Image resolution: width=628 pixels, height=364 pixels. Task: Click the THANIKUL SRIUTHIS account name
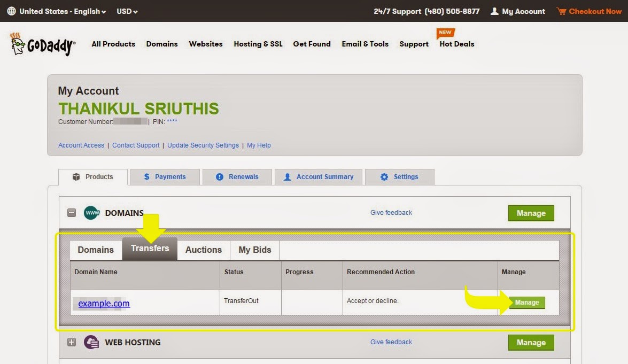tap(138, 109)
